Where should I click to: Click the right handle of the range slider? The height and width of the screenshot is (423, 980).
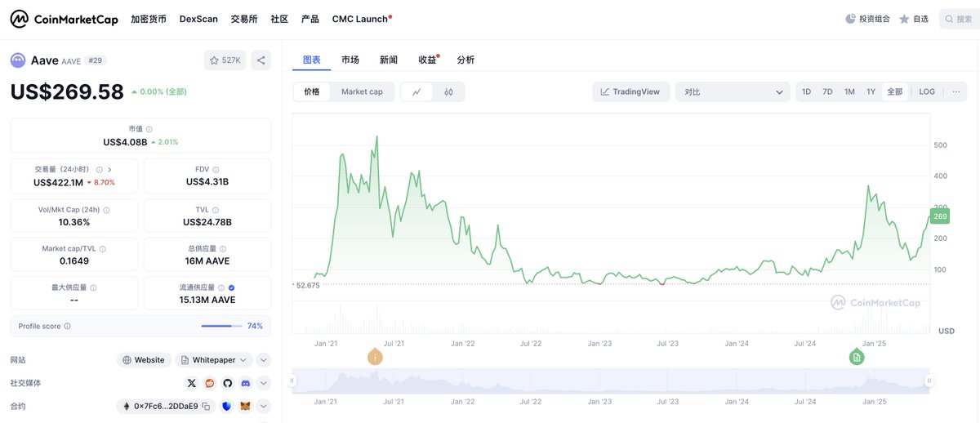[x=929, y=381]
